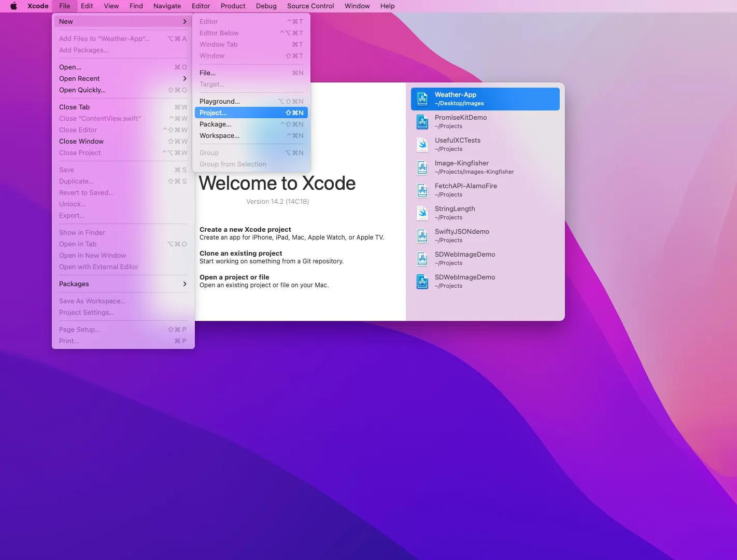This screenshot has height=560, width=737.
Task: Expand the Open Recent submenu arrow
Action: [x=185, y=78]
